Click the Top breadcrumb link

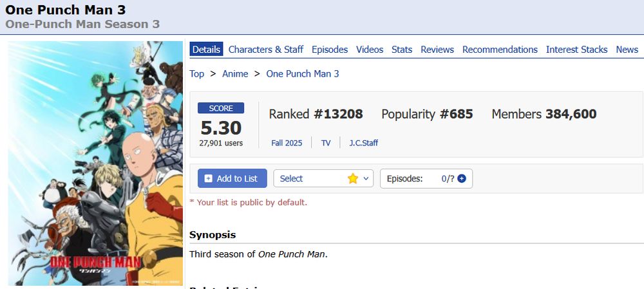(x=196, y=74)
